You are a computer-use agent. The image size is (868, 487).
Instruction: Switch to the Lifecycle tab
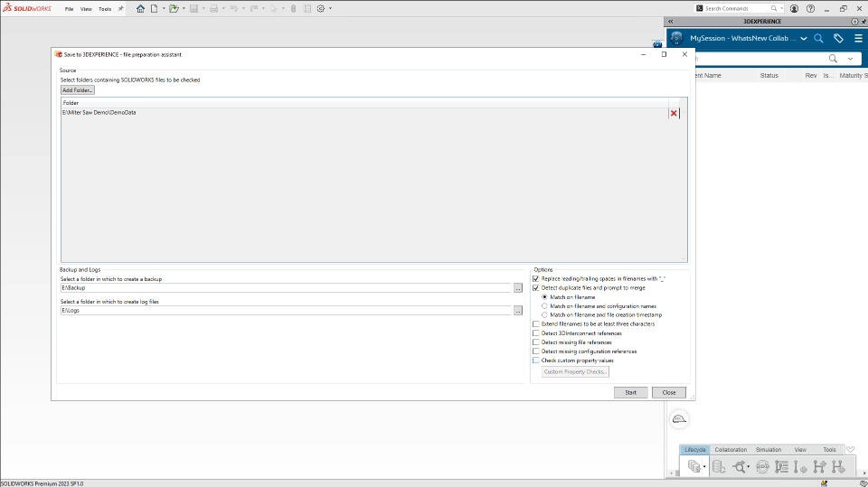695,450
